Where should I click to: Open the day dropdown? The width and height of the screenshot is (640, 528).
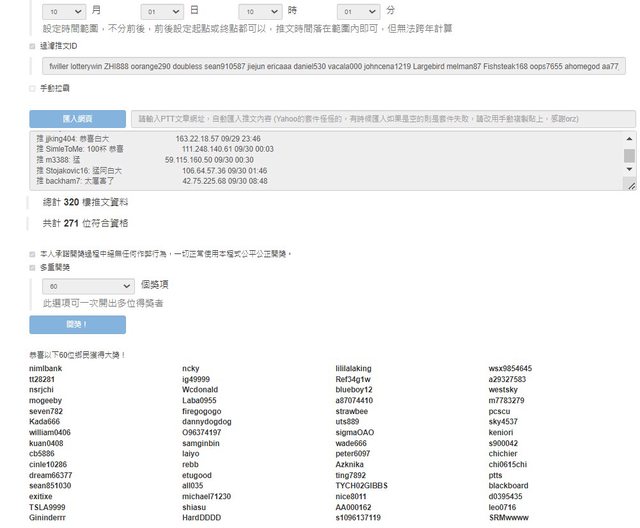164,10
